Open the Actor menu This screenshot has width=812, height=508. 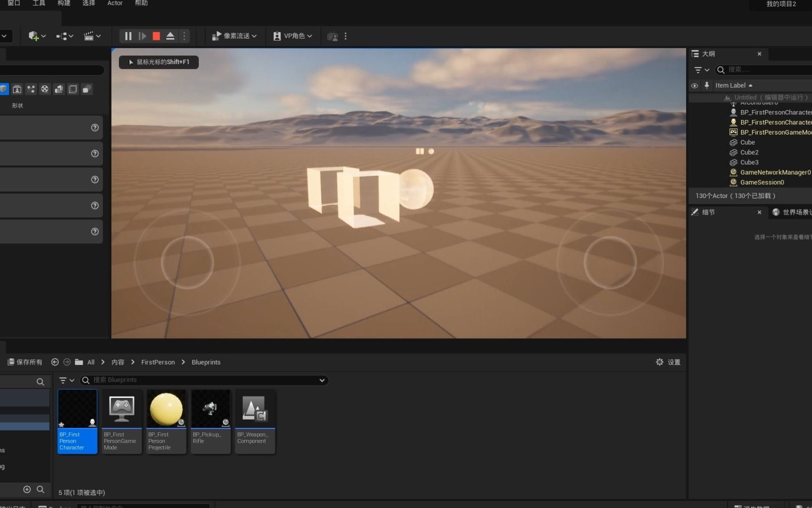[x=115, y=3]
